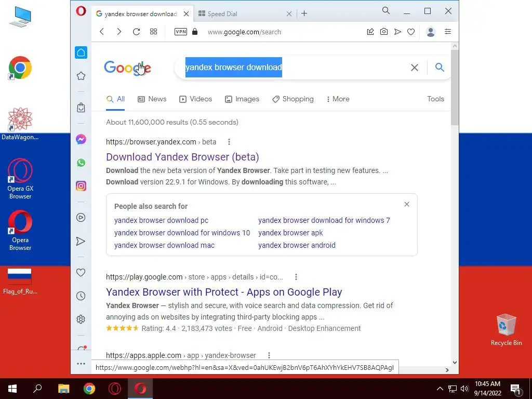Open options menu for browser.yandex.com result
This screenshot has width=532, height=399.
[x=229, y=142]
